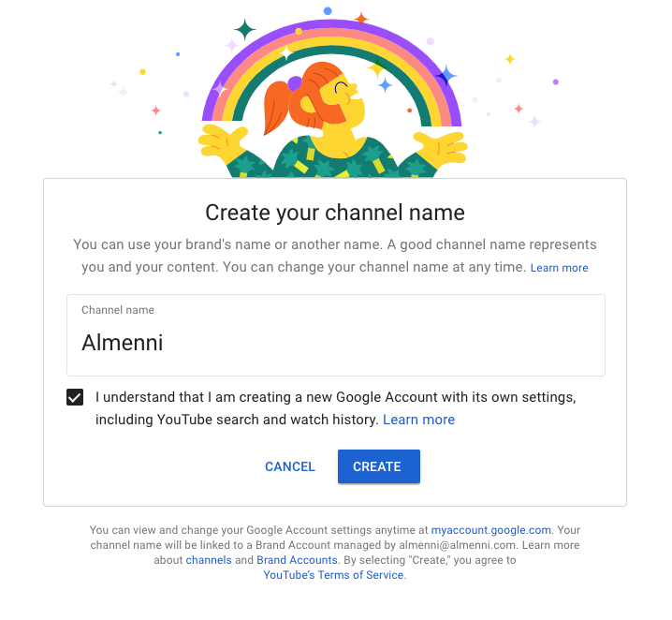Click the 'Channel name' field label
The height and width of the screenshot is (620, 672).
[118, 310]
